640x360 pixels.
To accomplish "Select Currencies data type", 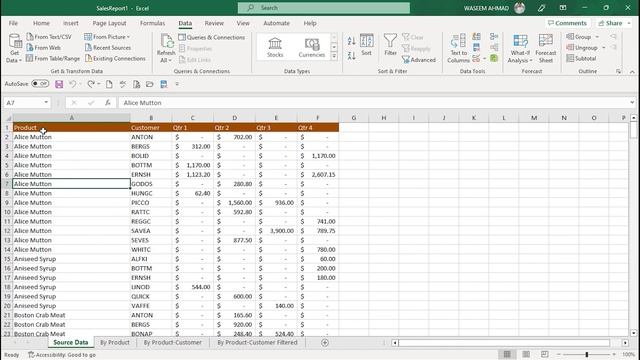I will point(311,47).
